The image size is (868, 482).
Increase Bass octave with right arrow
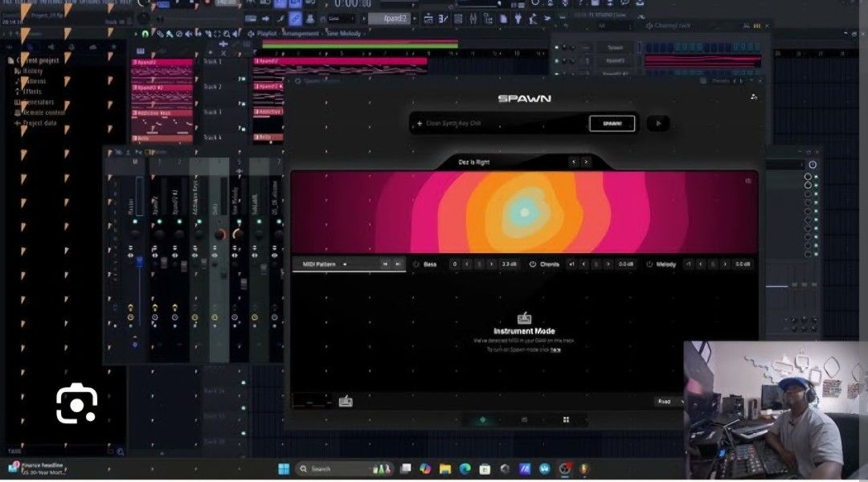click(x=491, y=264)
